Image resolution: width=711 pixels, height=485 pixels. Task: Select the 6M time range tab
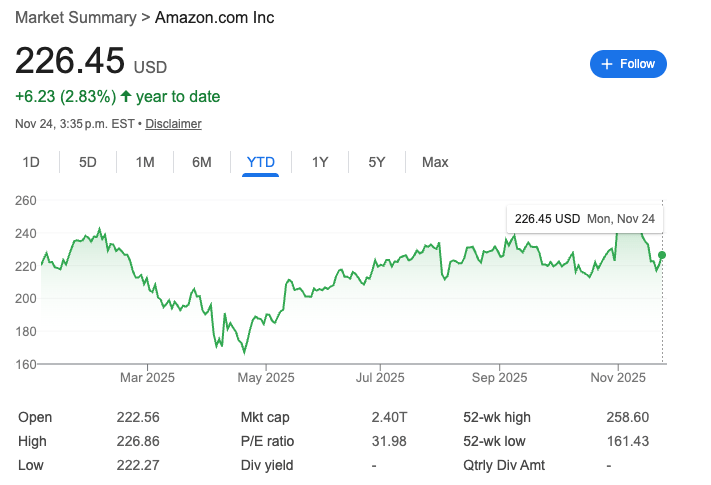[202, 162]
